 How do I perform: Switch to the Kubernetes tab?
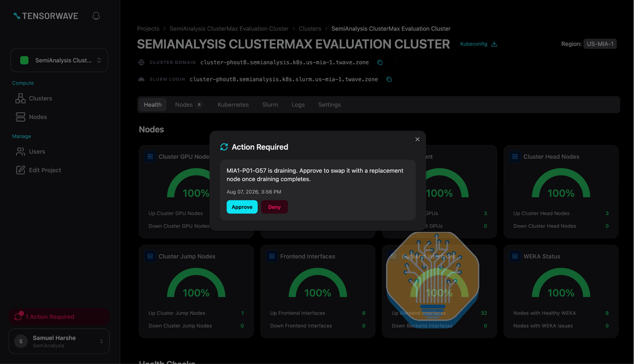pos(233,105)
